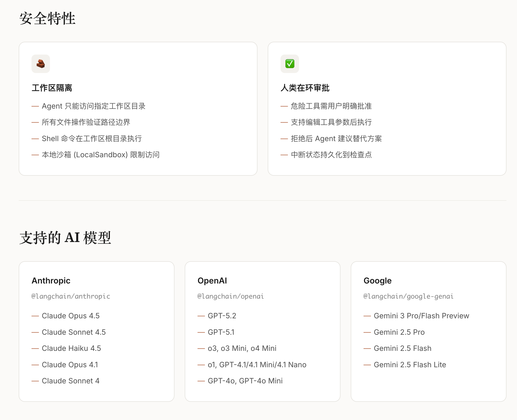Image resolution: width=517 pixels, height=420 pixels.
Task: Click the GPT-5.2 list item
Action: point(222,316)
